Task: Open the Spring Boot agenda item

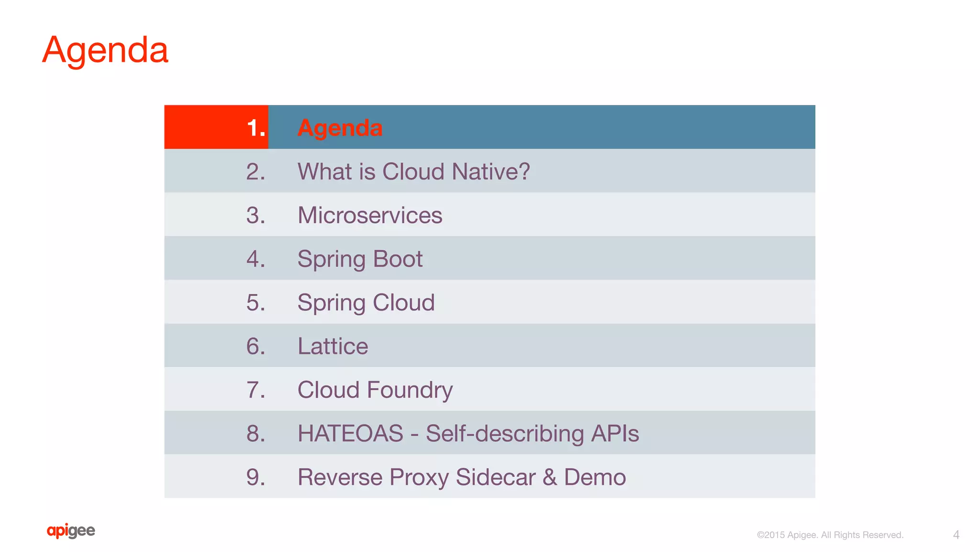Action: coord(360,259)
